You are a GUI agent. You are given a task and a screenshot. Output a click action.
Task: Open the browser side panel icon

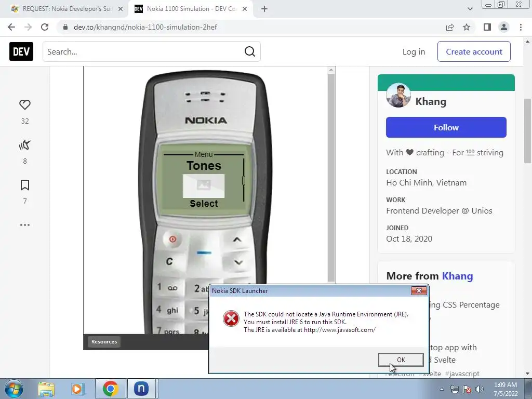point(487,27)
